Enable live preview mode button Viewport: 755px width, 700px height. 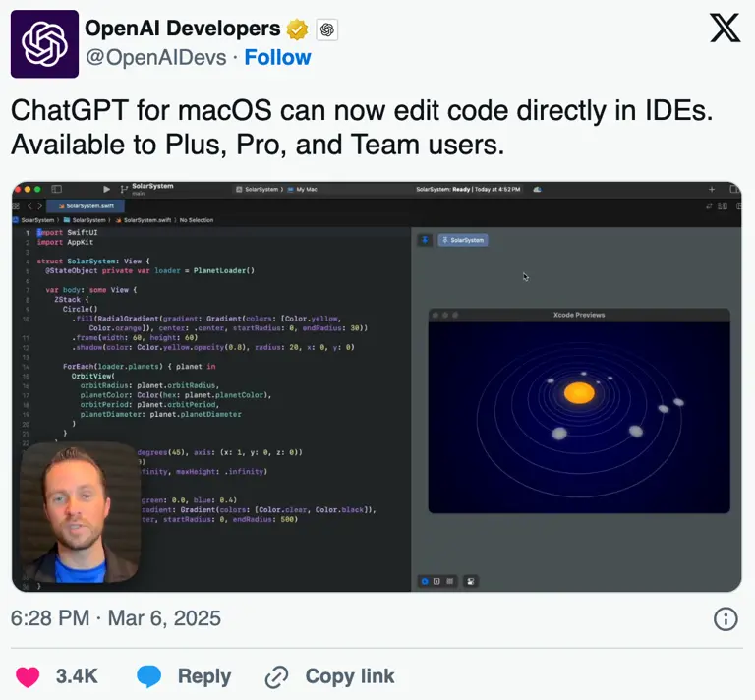point(425,581)
